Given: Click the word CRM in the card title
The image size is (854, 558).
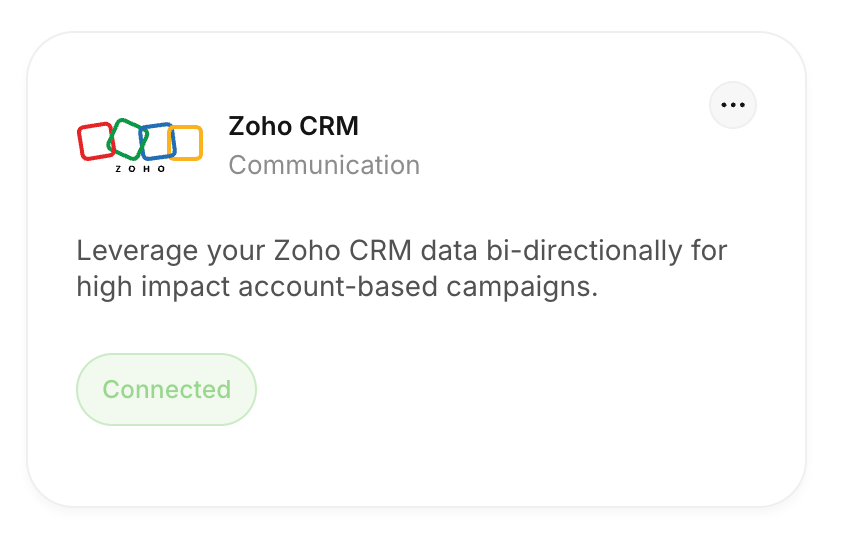Looking at the screenshot, I should pos(329,126).
